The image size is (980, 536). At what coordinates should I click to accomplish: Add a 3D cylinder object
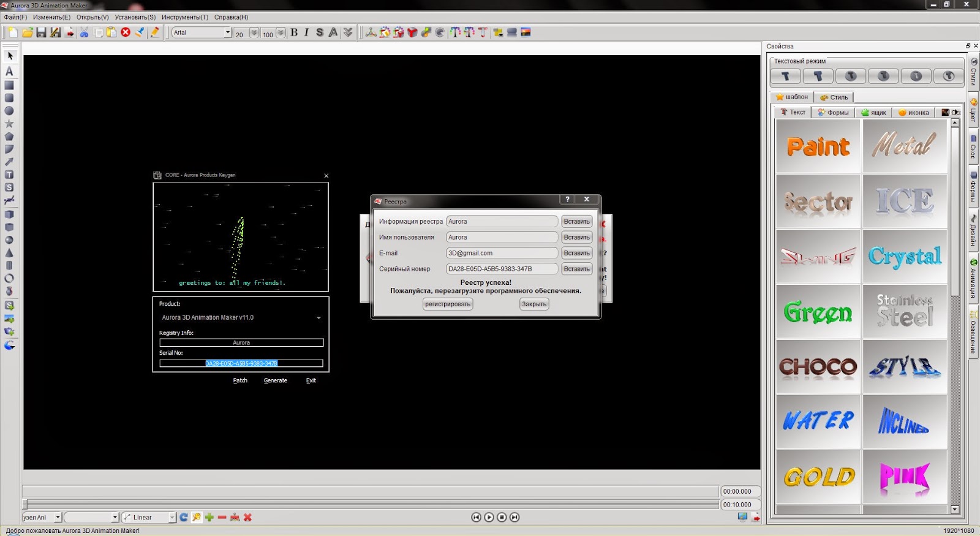(9, 266)
